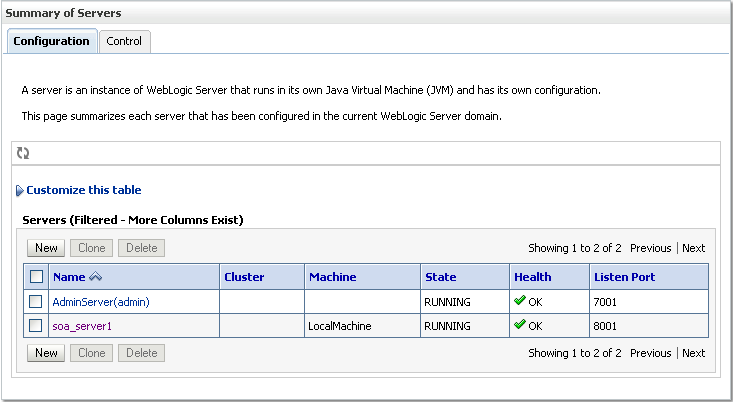Click the top 'Showing 1 to 2 of 2' text
Screen dimensions: 733x402
click(575, 248)
